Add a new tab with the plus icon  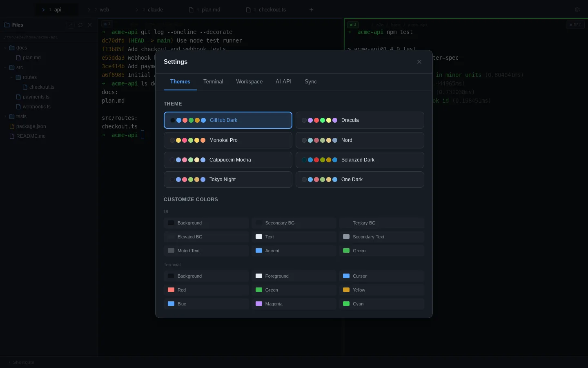point(311,9)
